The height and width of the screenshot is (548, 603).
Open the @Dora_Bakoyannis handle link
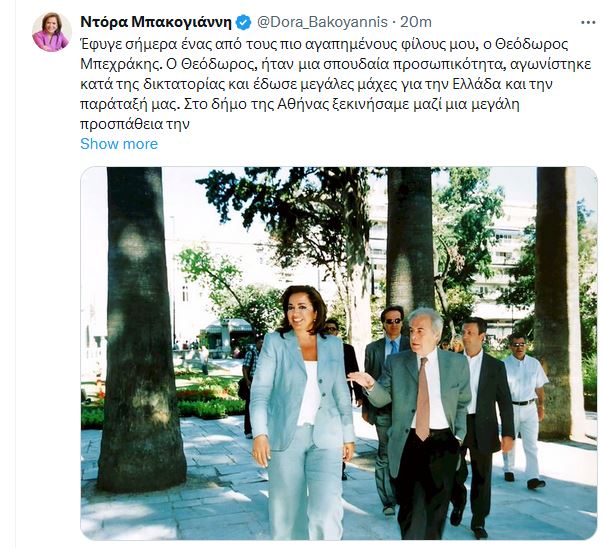[322, 22]
